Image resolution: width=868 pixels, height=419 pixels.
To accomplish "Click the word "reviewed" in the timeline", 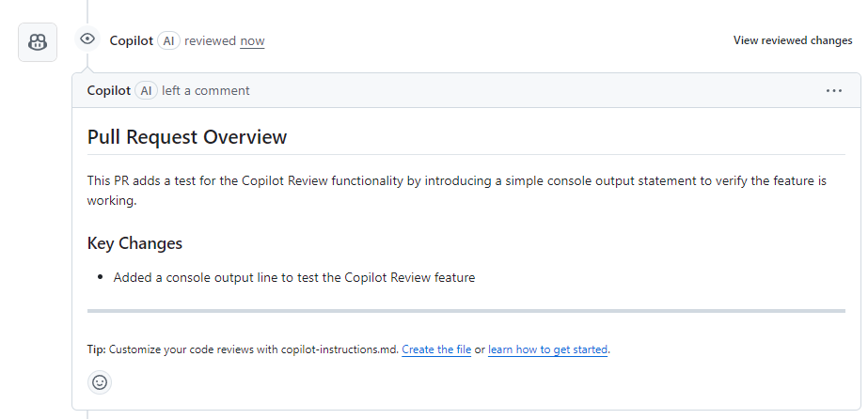I will coord(210,41).
